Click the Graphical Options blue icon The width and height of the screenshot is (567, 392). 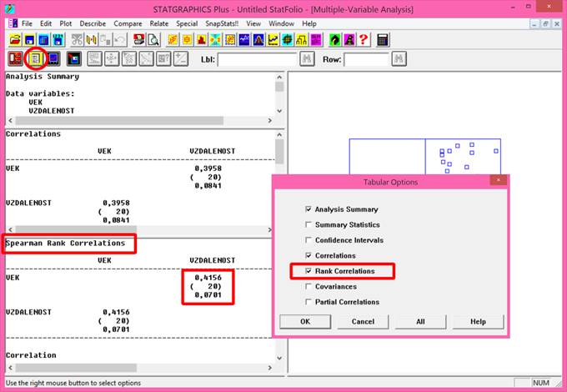(x=54, y=59)
